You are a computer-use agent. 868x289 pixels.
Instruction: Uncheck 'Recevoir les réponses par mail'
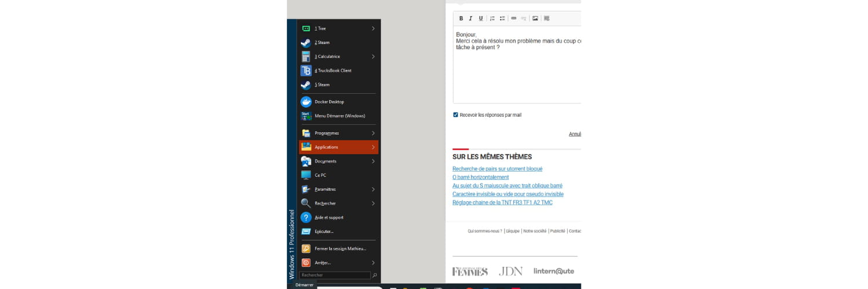pyautogui.click(x=456, y=115)
